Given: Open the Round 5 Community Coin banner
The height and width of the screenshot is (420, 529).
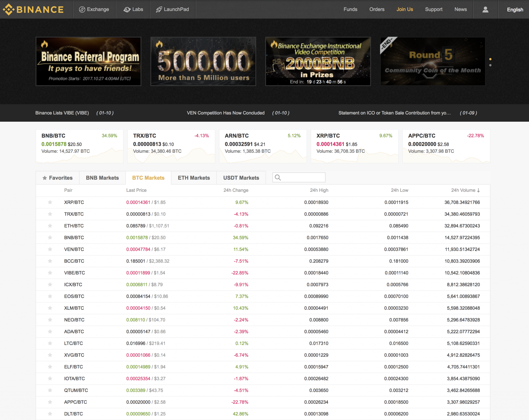Looking at the screenshot, I should tap(433, 61).
